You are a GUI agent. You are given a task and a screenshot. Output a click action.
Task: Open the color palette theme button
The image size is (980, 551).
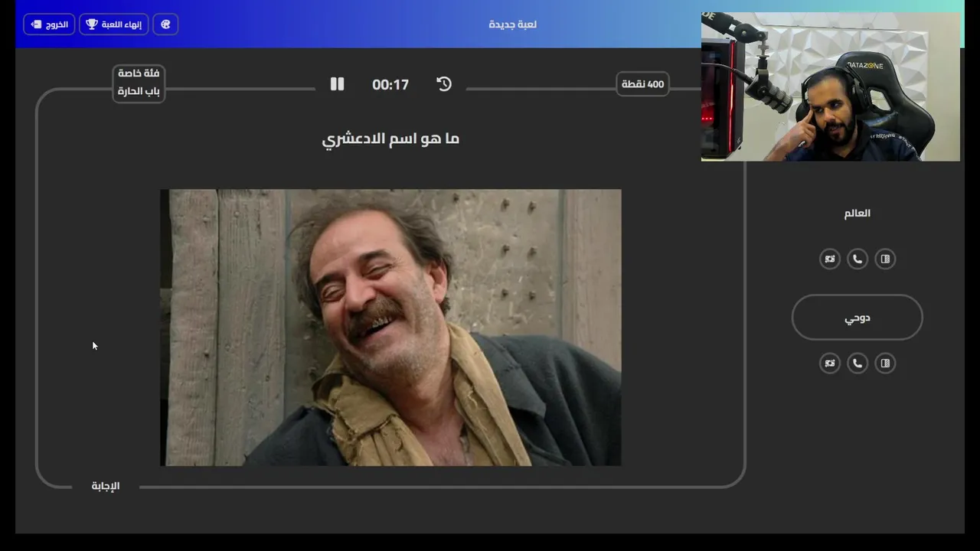click(x=165, y=24)
